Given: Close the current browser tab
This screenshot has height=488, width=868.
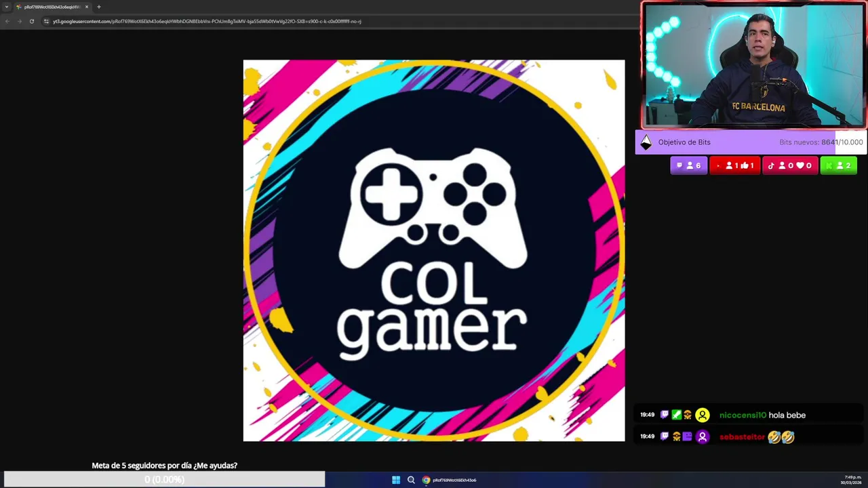Looking at the screenshot, I should (x=87, y=7).
